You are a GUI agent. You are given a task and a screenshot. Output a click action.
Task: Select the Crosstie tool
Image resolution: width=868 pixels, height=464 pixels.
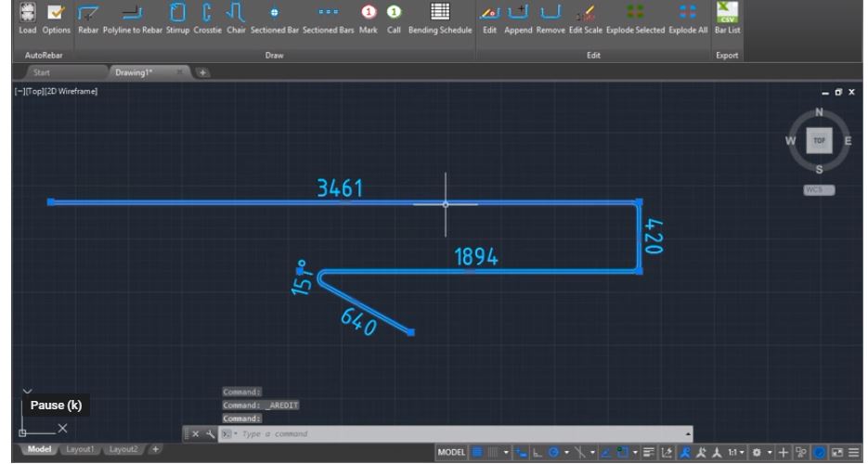pos(207,18)
